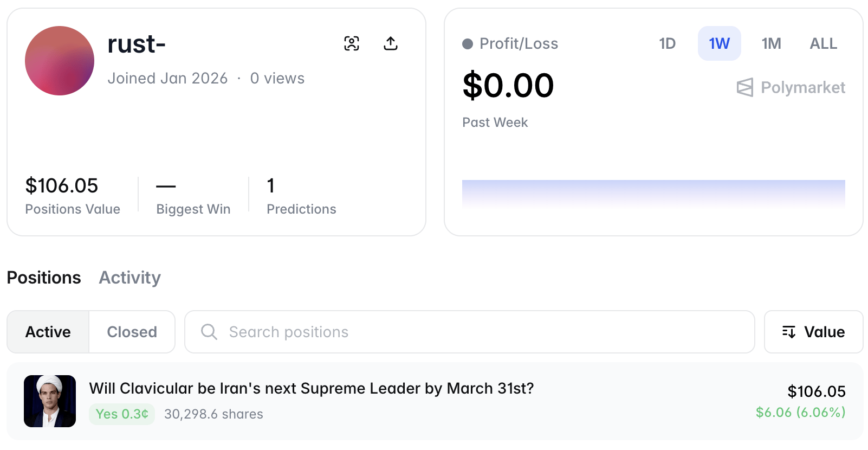
Task: Switch to the Positions tab
Action: tap(44, 278)
